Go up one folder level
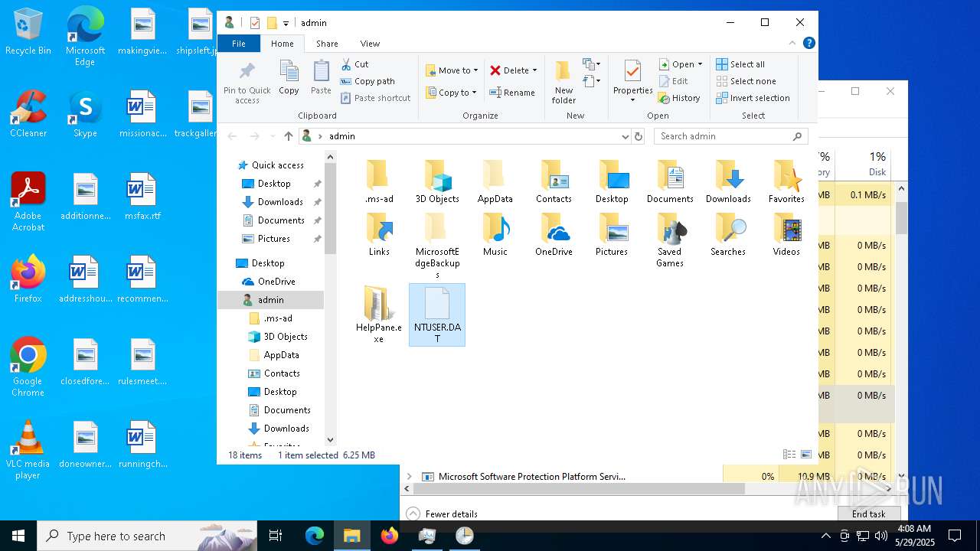980x551 pixels. pos(289,136)
